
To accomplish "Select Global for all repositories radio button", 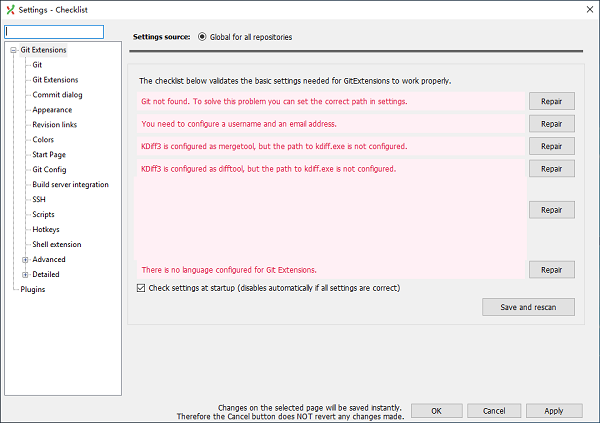I will (x=202, y=37).
